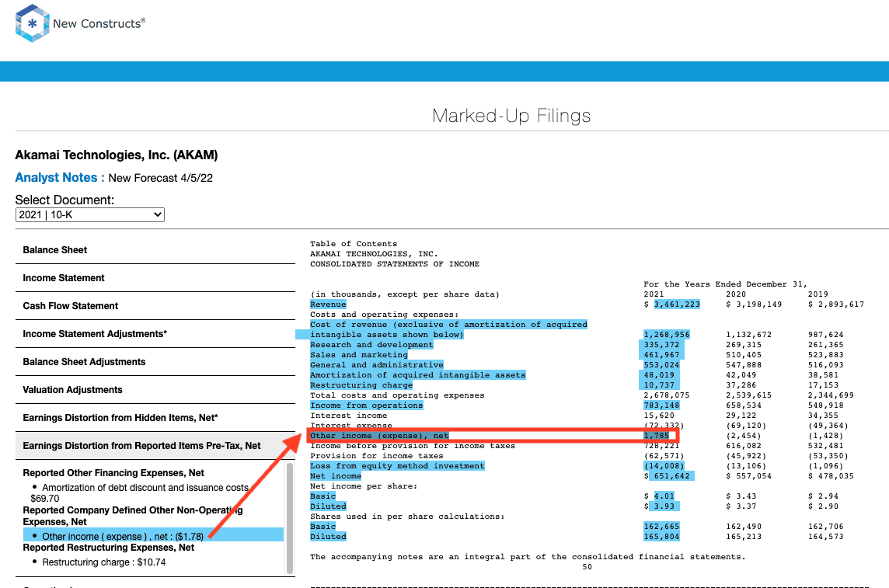Click the highlighted diluted shares value 165,804

(661, 537)
